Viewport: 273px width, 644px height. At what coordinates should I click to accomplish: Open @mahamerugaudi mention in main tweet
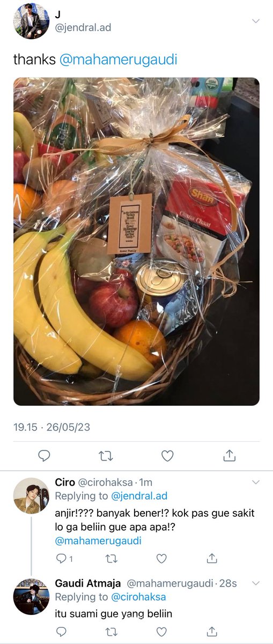coord(118,60)
